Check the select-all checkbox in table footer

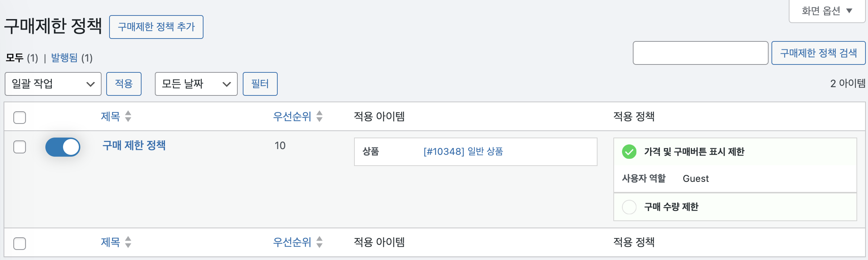coord(19,243)
